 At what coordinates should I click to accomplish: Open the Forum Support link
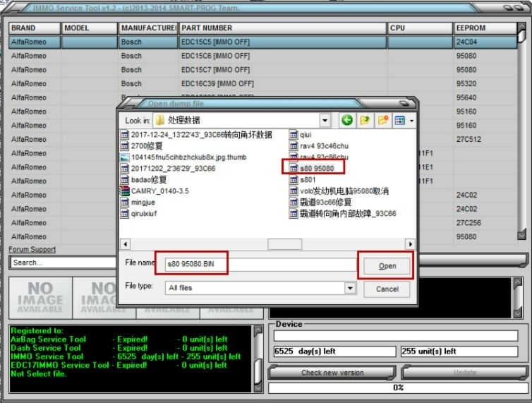pos(32,250)
